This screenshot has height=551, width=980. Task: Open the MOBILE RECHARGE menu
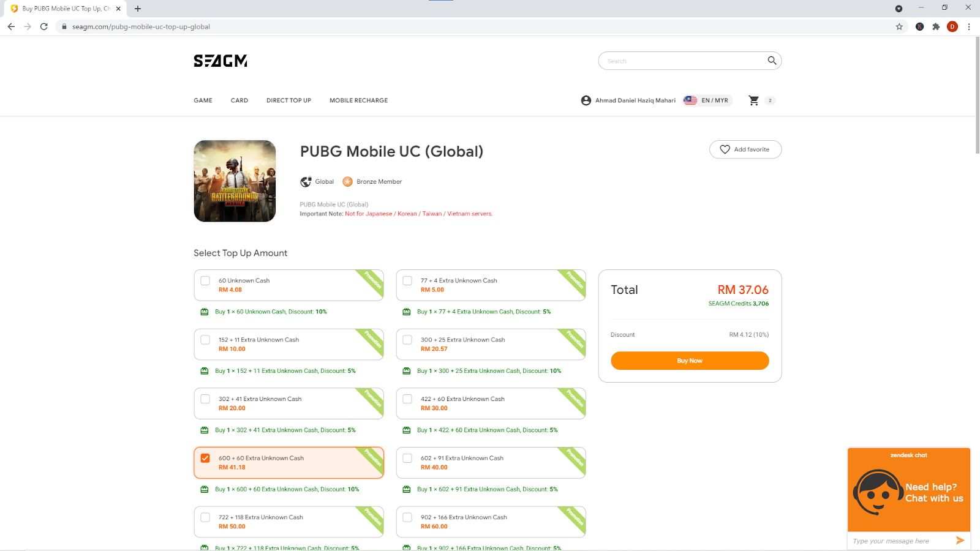pos(359,100)
